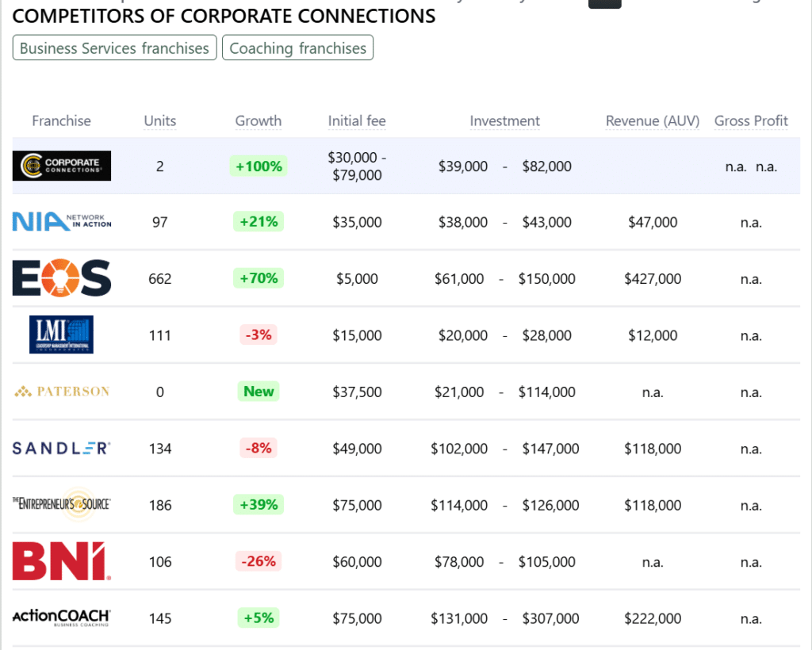Screen dimensions: 812x650
Task: Click the $307,000 investment maximum
Action: [x=550, y=618]
